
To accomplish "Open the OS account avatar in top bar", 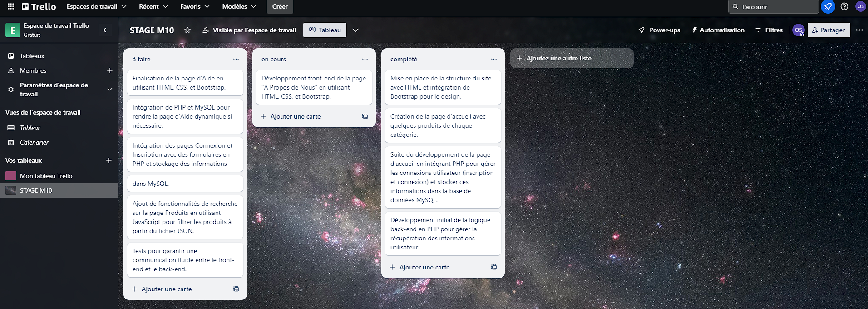I will coord(860,6).
